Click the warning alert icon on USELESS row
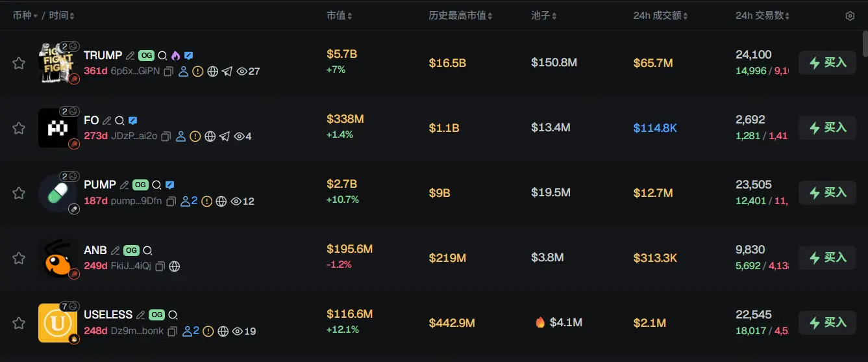The height and width of the screenshot is (362, 868). point(208,331)
